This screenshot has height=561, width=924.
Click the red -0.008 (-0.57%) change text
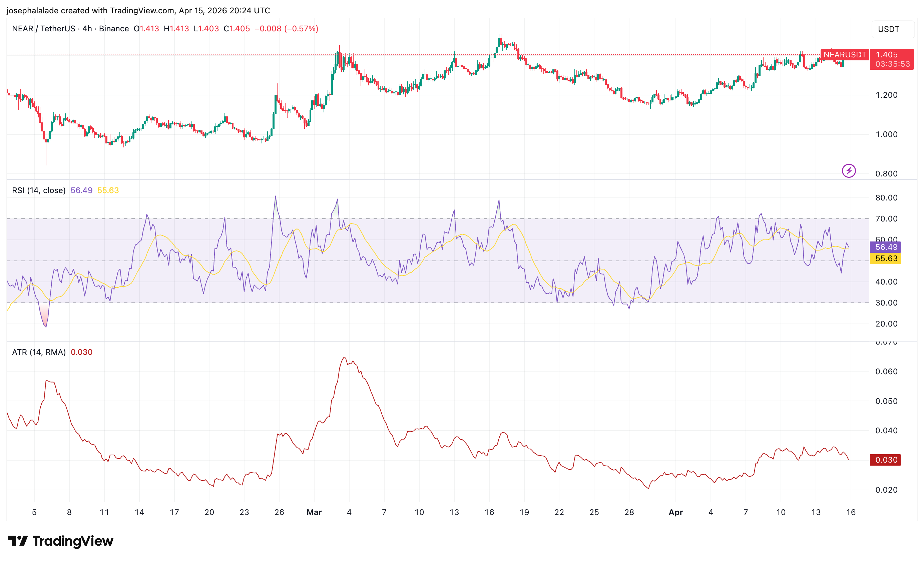click(x=287, y=28)
